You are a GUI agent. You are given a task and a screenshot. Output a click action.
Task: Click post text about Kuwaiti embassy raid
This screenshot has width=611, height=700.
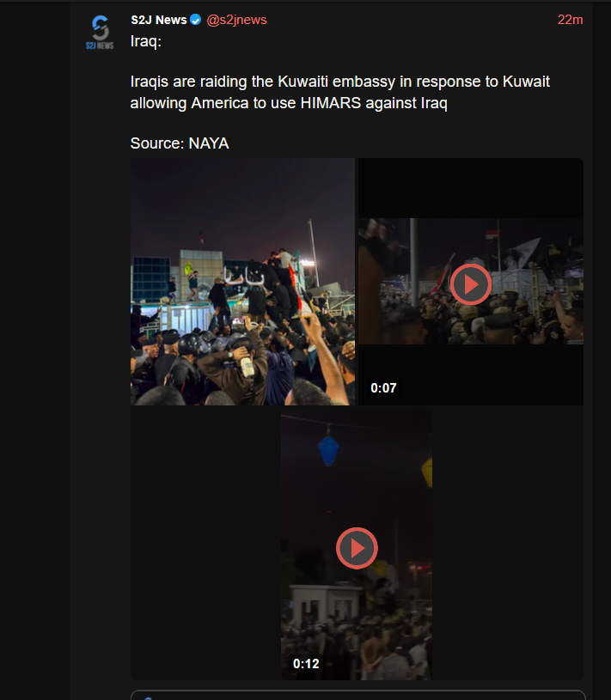tap(340, 93)
